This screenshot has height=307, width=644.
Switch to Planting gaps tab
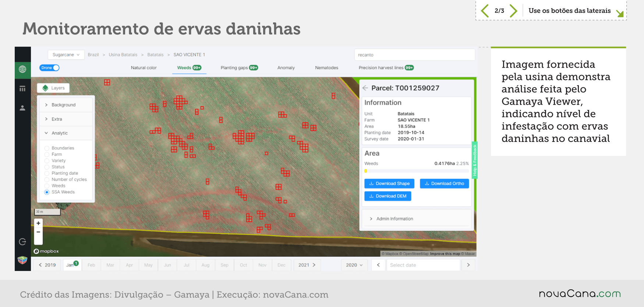coord(239,68)
